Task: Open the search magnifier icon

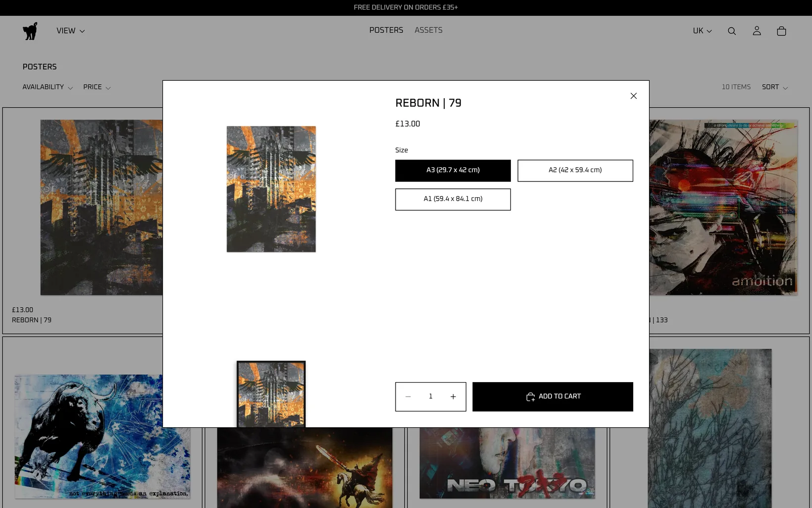Action: [732, 31]
